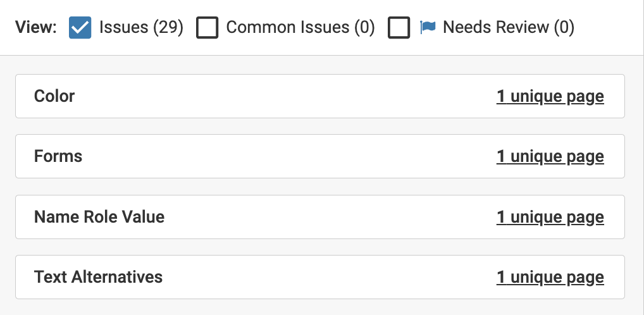
Task: Open the Color row's 1 unique page link
Action: click(550, 97)
